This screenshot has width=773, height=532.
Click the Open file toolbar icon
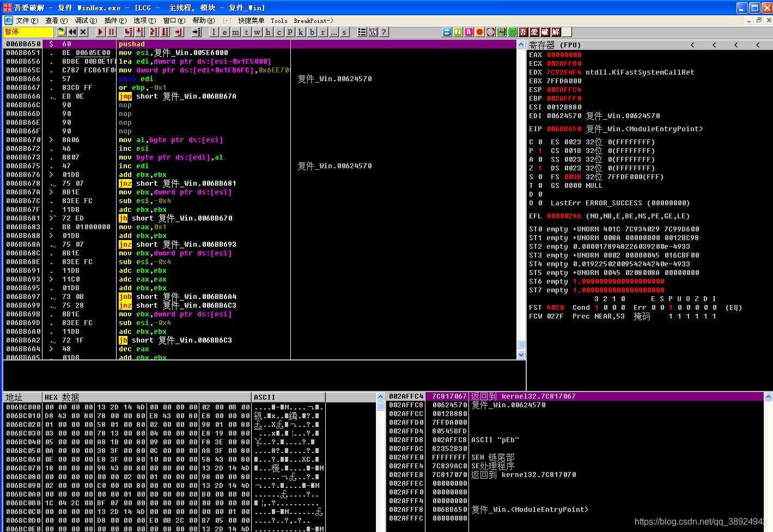(x=61, y=32)
